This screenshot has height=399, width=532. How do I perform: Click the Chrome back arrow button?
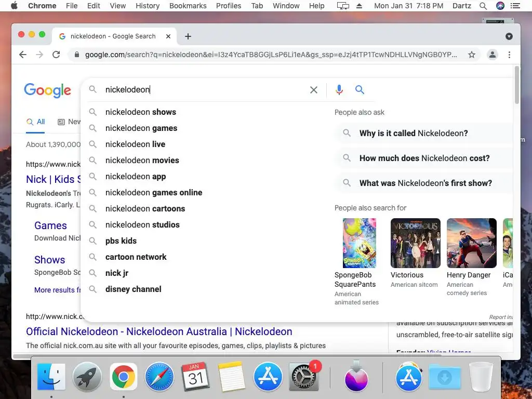pos(23,55)
